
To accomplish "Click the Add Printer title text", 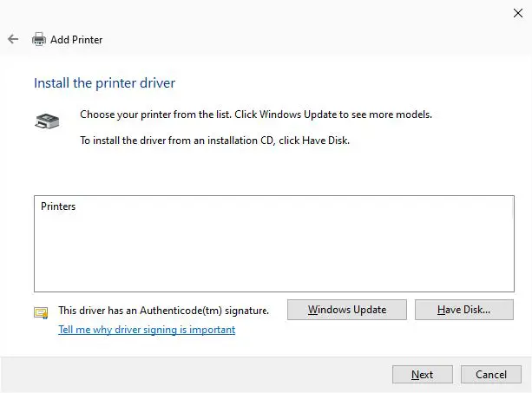I will [x=76, y=39].
